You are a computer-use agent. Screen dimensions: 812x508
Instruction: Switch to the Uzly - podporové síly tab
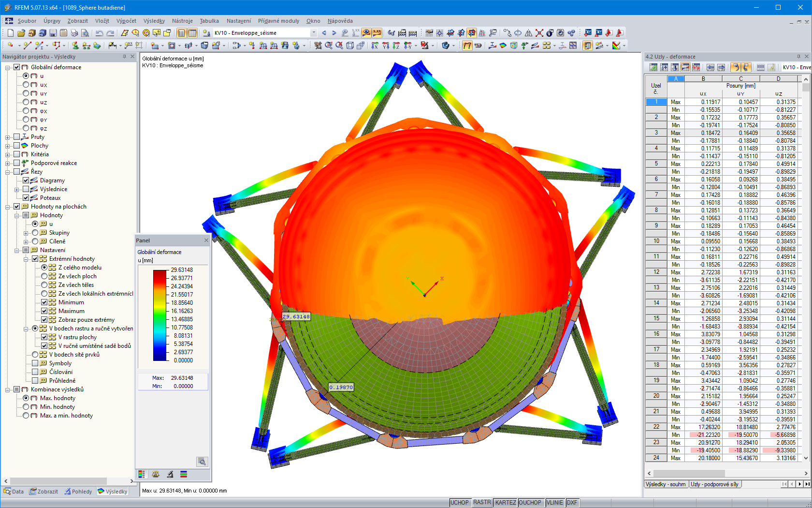(x=715, y=484)
